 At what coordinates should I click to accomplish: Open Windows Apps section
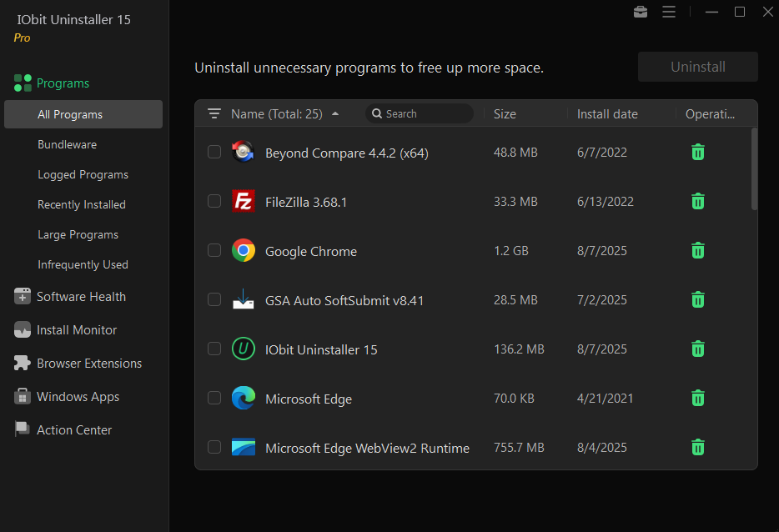tap(78, 396)
